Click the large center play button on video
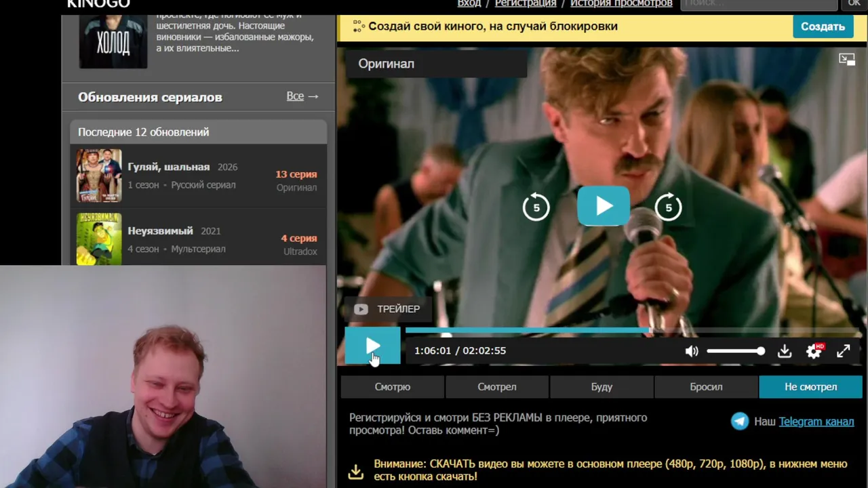868x488 pixels. (604, 206)
